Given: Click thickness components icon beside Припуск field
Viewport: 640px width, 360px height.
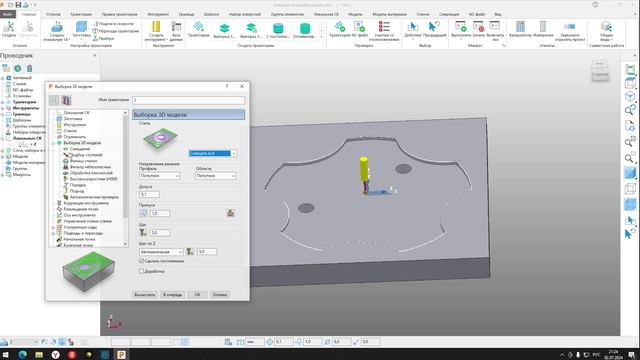Looking at the screenshot, I should (143, 213).
